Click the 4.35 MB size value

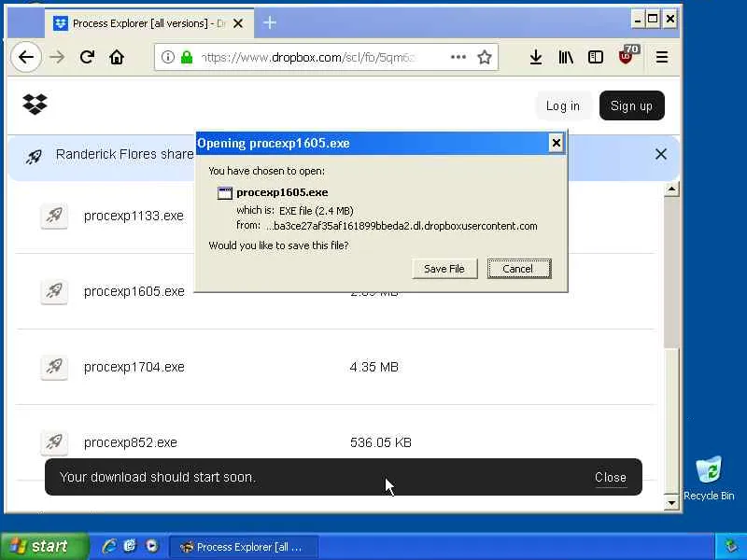[374, 367]
